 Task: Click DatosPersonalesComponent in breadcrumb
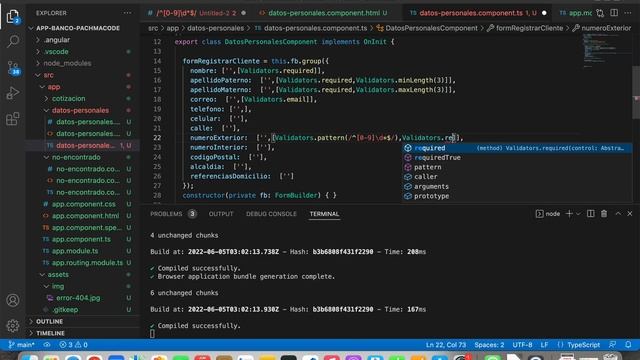pos(431,28)
